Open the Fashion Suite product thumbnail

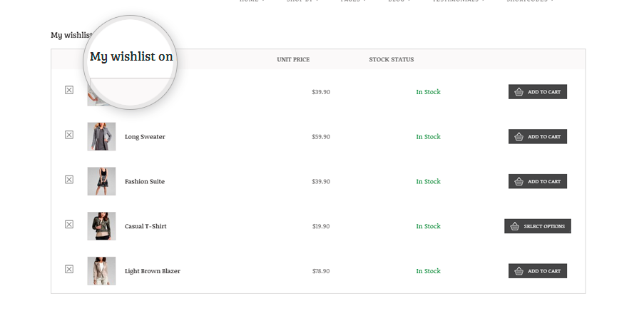[101, 181]
